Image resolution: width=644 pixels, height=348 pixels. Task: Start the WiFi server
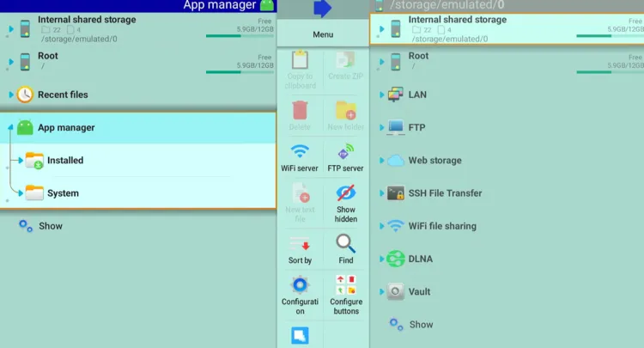click(x=300, y=158)
